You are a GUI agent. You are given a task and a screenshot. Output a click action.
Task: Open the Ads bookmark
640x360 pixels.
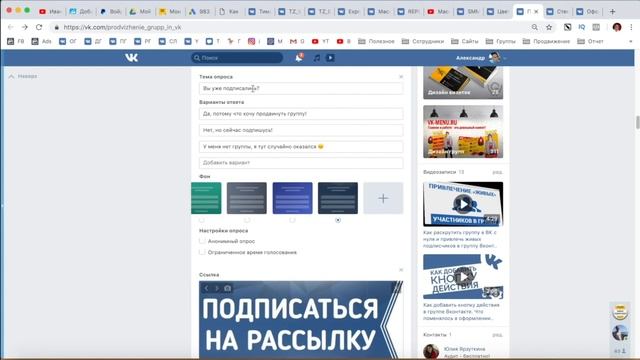click(x=42, y=41)
